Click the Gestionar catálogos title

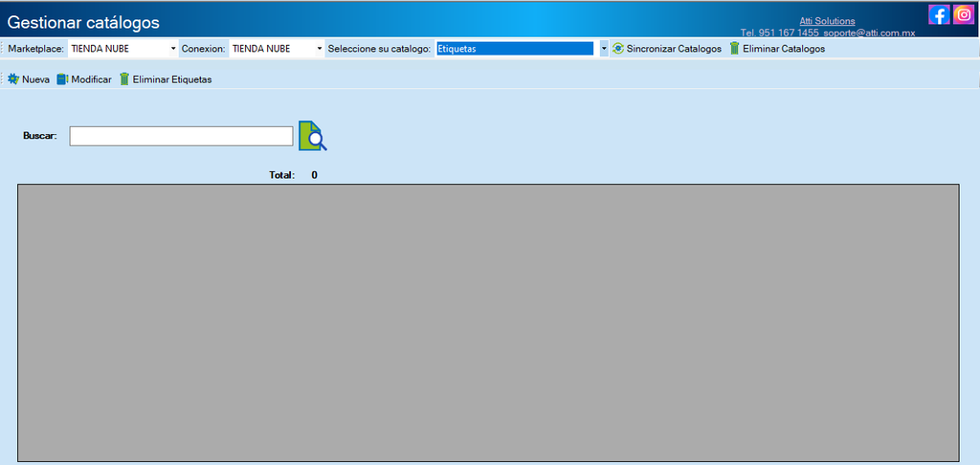coord(83,23)
